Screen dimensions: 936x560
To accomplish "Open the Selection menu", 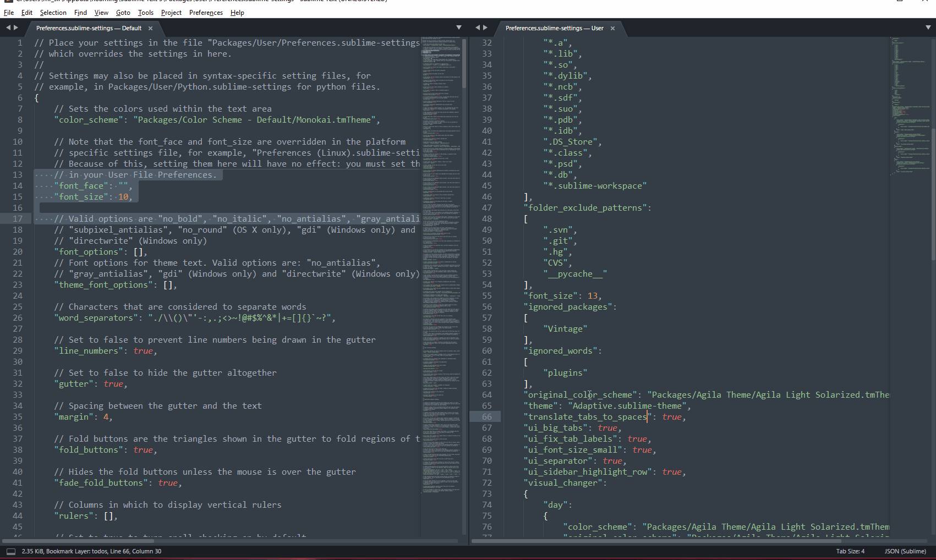I will point(53,13).
